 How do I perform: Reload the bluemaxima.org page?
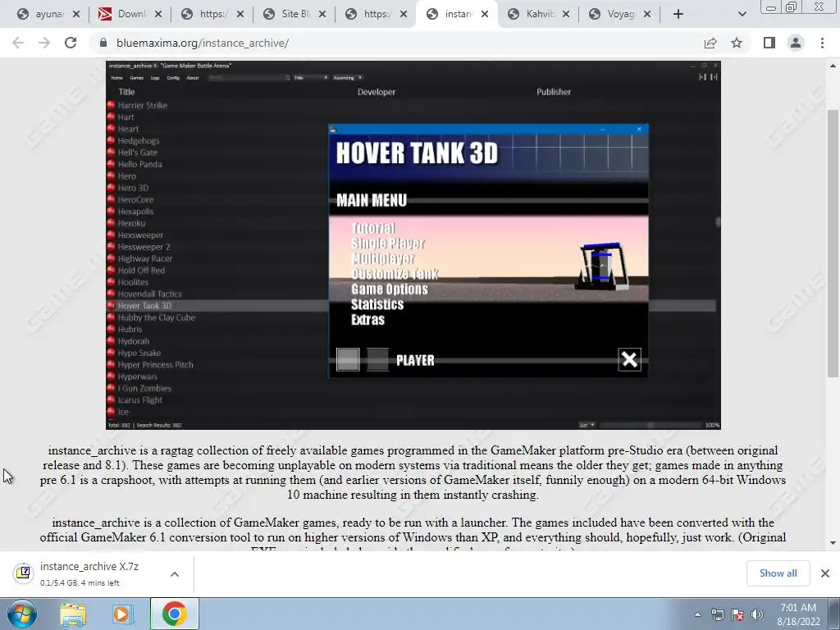click(71, 43)
